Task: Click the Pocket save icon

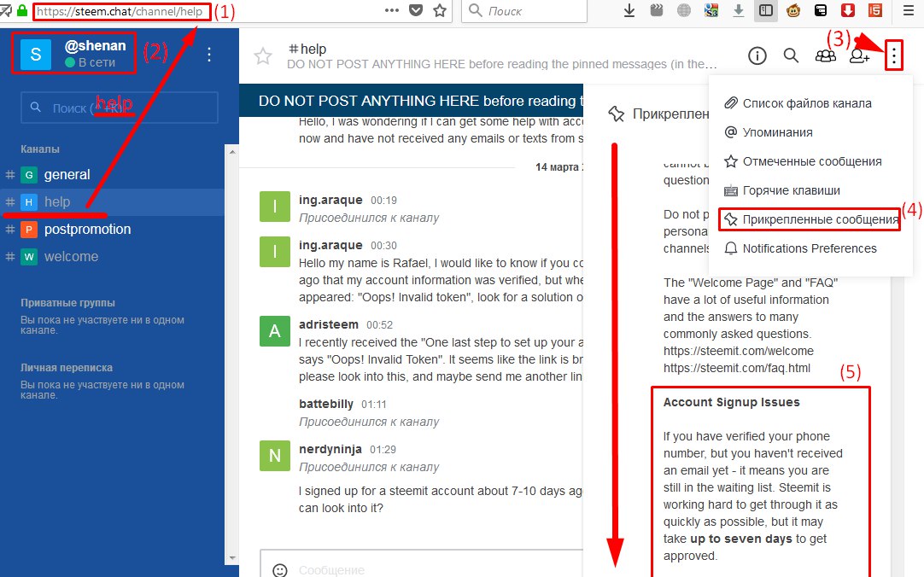Action: click(416, 10)
